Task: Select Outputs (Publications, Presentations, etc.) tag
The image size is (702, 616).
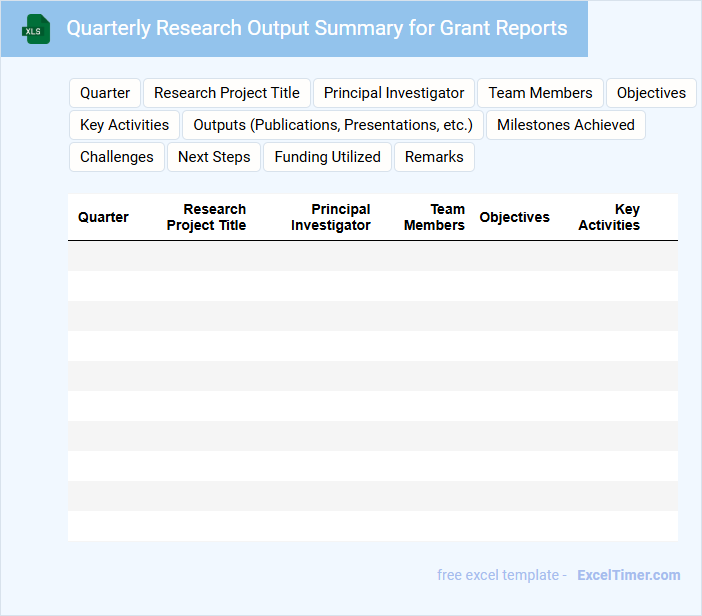Action: pyautogui.click(x=333, y=125)
